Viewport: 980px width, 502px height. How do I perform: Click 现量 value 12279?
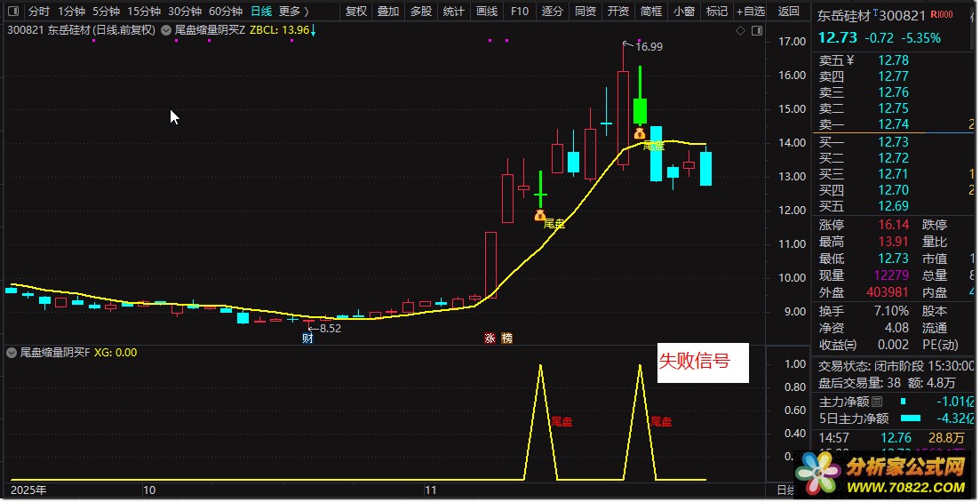point(891,275)
